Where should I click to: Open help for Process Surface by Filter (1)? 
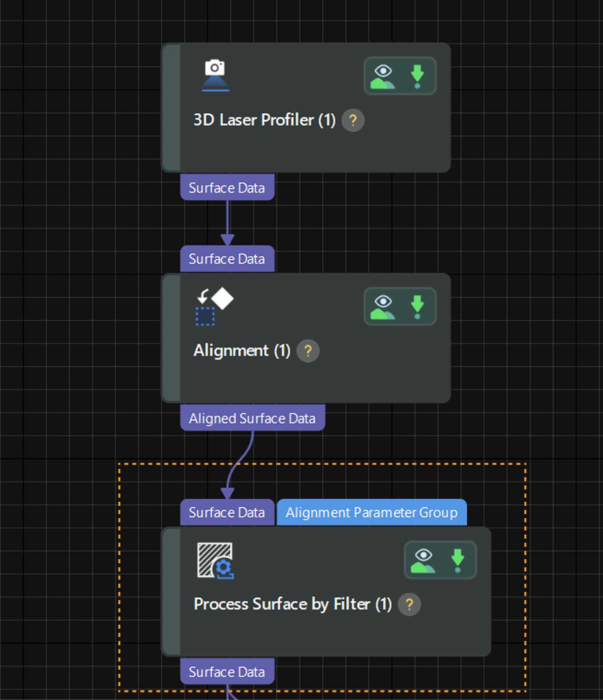pyautogui.click(x=409, y=605)
